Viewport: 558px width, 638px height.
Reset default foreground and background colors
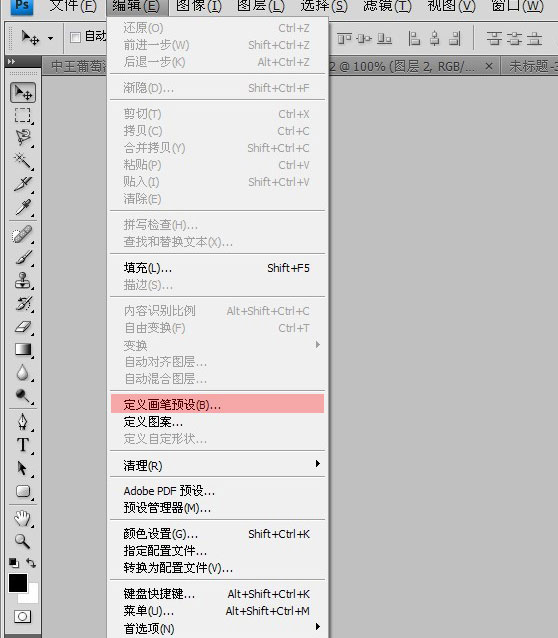tap(14, 563)
